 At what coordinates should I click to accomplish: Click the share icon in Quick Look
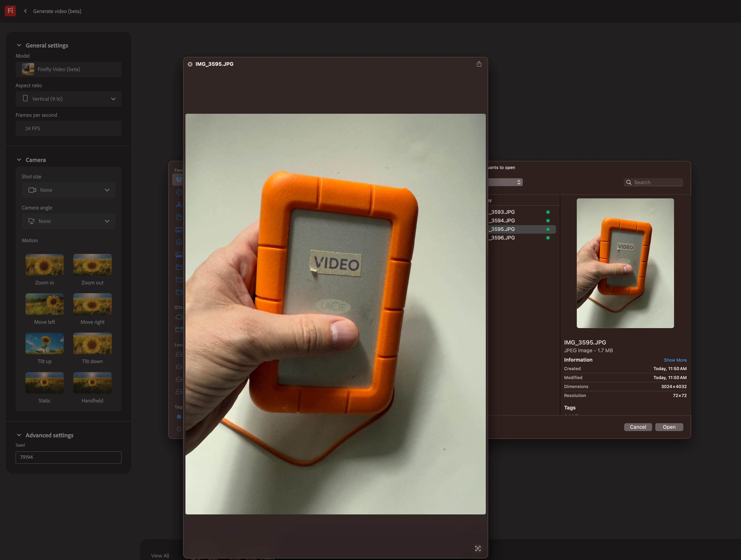point(479,64)
